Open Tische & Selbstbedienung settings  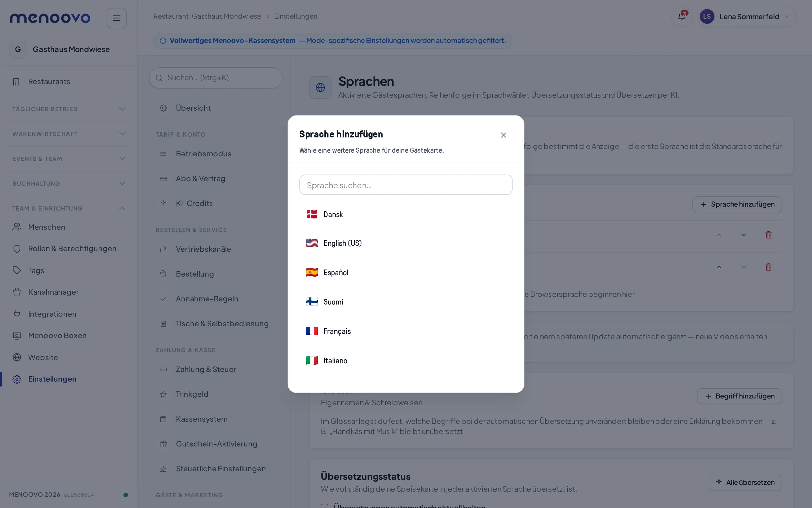coord(215,323)
